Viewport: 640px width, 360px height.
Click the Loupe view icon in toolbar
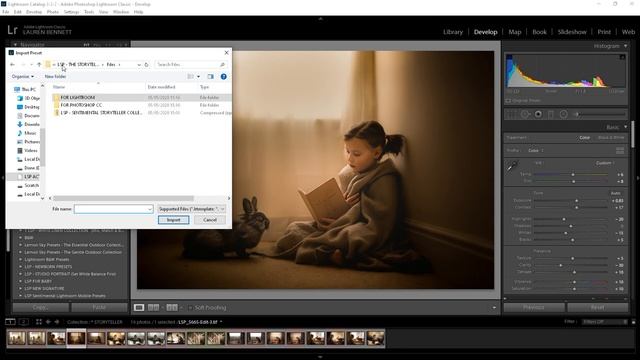coord(139,307)
